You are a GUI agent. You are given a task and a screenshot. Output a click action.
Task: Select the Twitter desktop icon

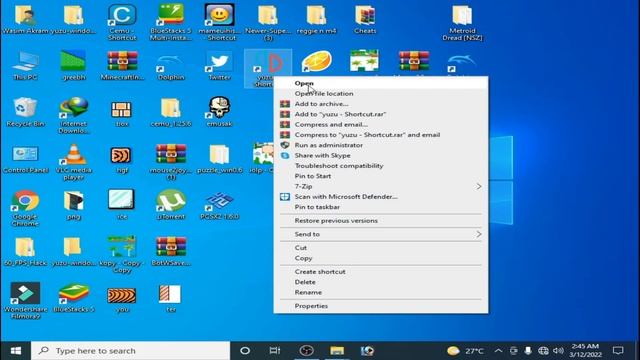click(220, 65)
